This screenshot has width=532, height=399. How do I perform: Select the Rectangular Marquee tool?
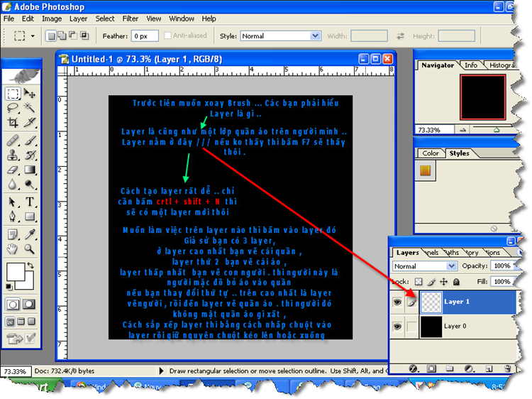pyautogui.click(x=13, y=94)
